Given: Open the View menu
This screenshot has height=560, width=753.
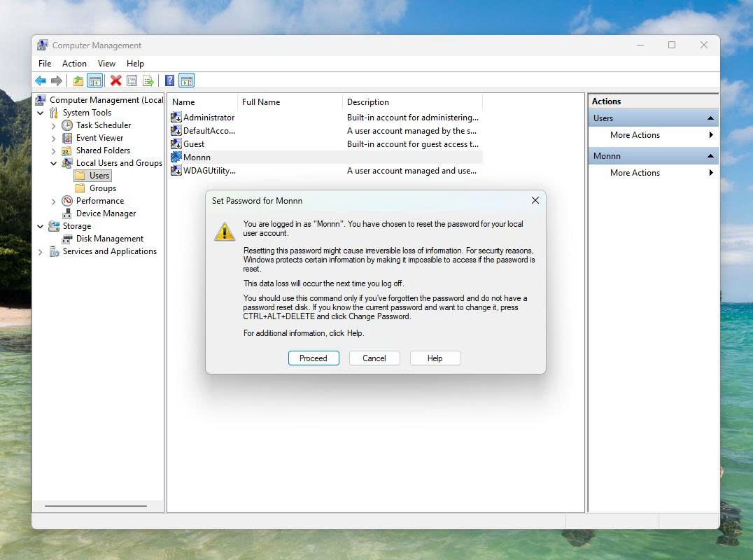Looking at the screenshot, I should (x=106, y=64).
